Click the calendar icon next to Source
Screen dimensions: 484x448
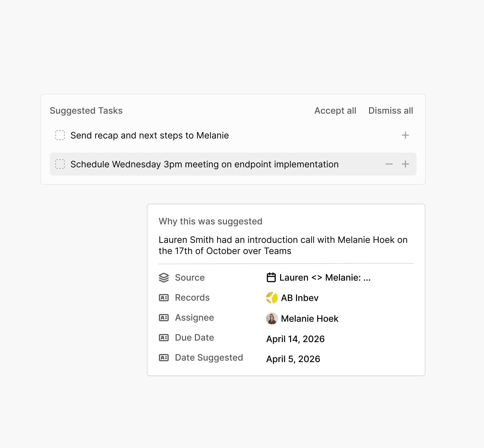(271, 277)
